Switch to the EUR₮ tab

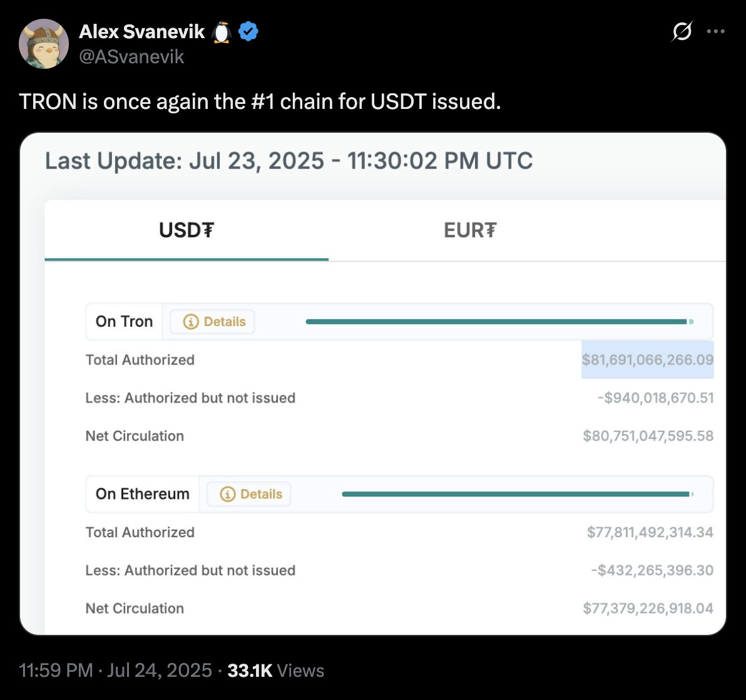coord(469,230)
